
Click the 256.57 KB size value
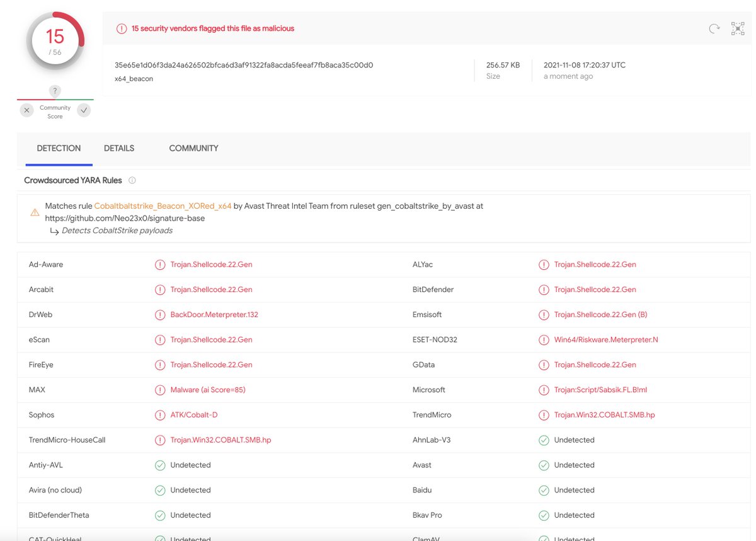point(503,65)
